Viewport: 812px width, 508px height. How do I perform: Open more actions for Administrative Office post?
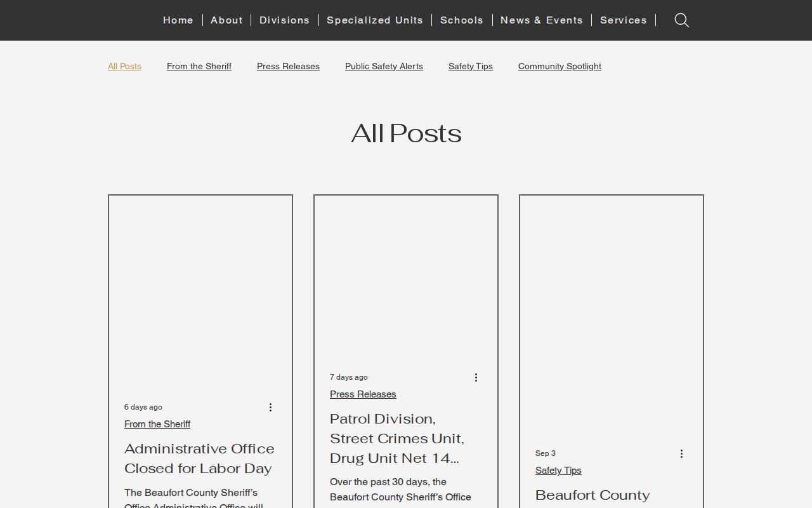point(270,407)
